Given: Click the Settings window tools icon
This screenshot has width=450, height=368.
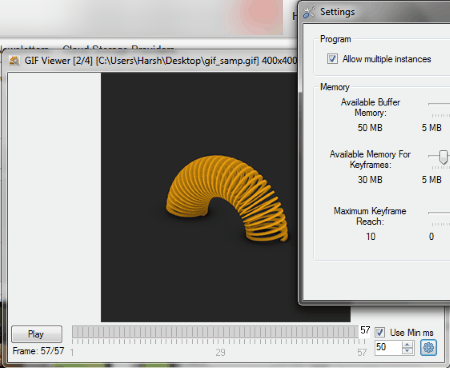Looking at the screenshot, I should (x=309, y=12).
